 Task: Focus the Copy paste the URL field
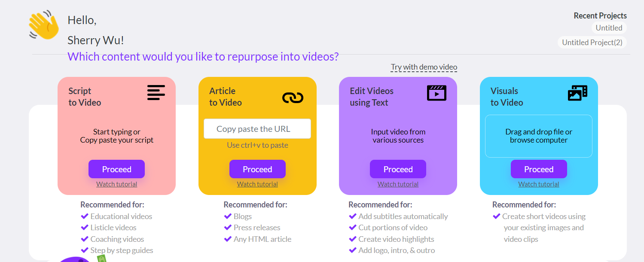pos(257,129)
